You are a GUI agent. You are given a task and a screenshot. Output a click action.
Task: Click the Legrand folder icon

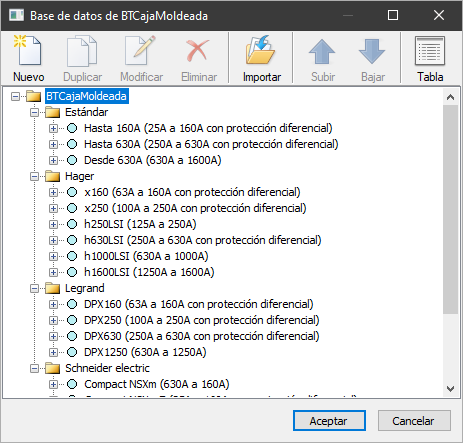[53, 288]
